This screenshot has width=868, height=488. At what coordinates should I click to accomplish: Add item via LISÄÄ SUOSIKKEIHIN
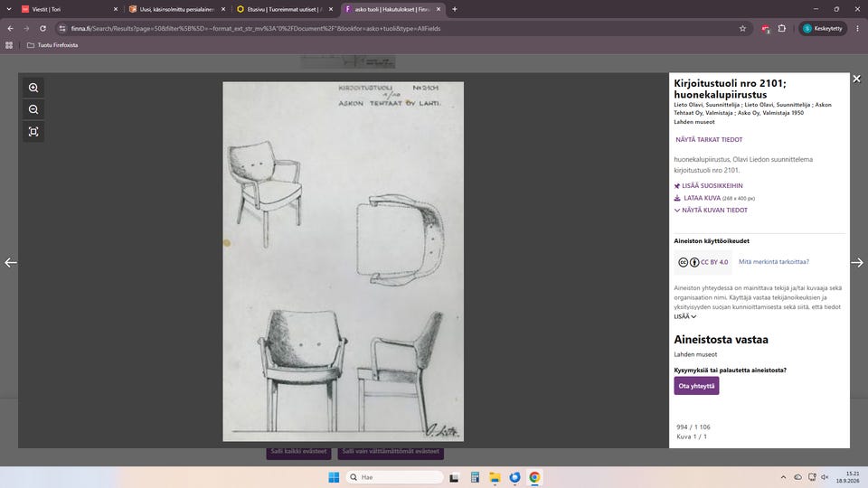tap(708, 186)
